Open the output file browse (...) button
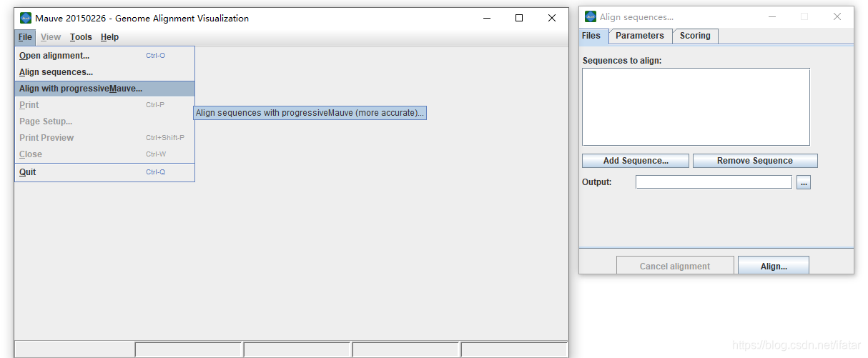 tap(804, 183)
